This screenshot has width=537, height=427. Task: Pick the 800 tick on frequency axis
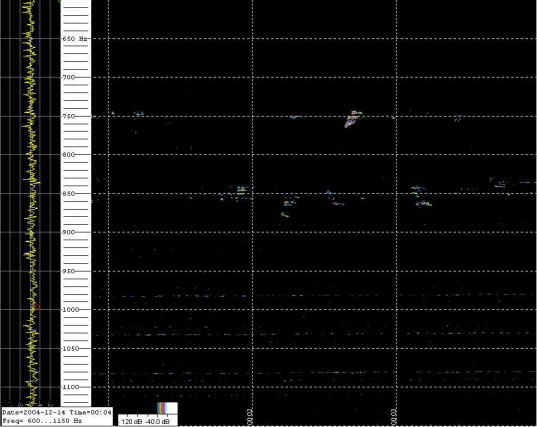68,155
